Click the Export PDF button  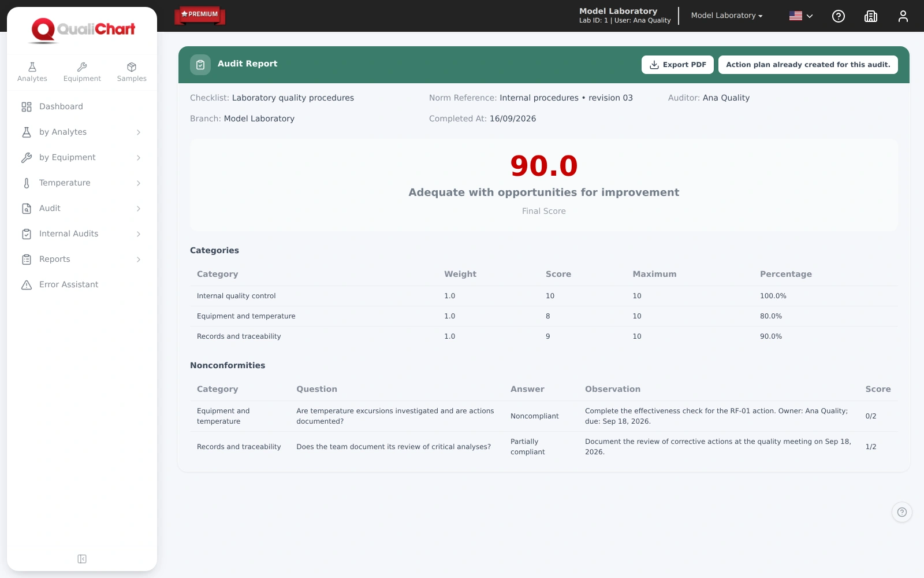(677, 65)
